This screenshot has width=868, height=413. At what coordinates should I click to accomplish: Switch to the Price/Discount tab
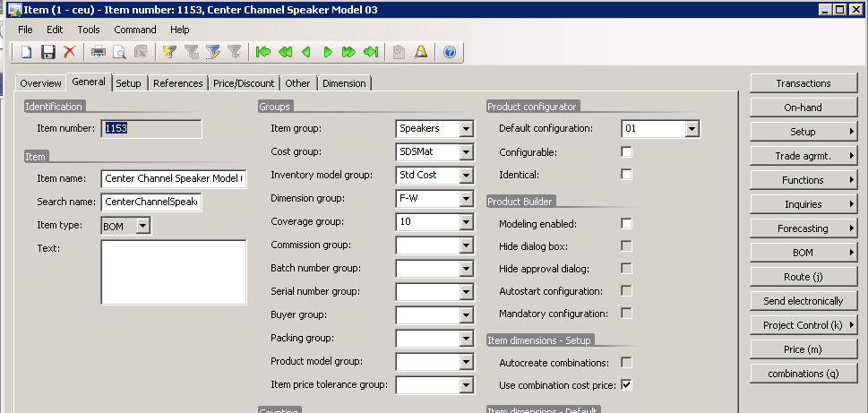[244, 83]
